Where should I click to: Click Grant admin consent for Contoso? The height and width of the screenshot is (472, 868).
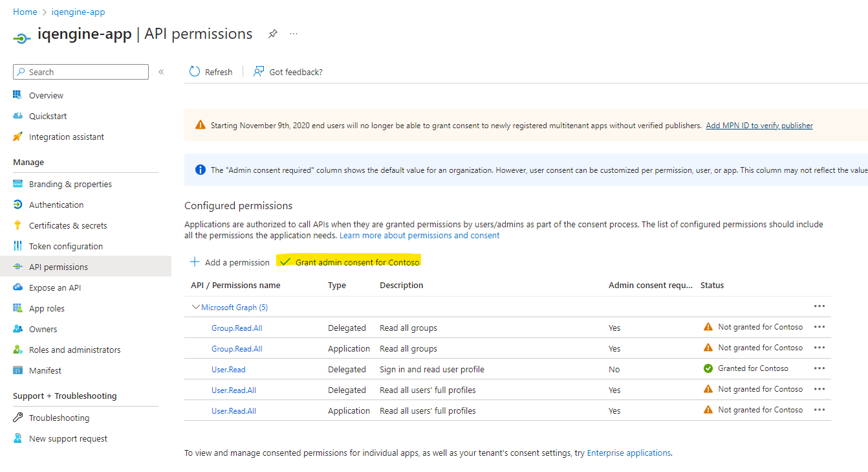pyautogui.click(x=350, y=262)
